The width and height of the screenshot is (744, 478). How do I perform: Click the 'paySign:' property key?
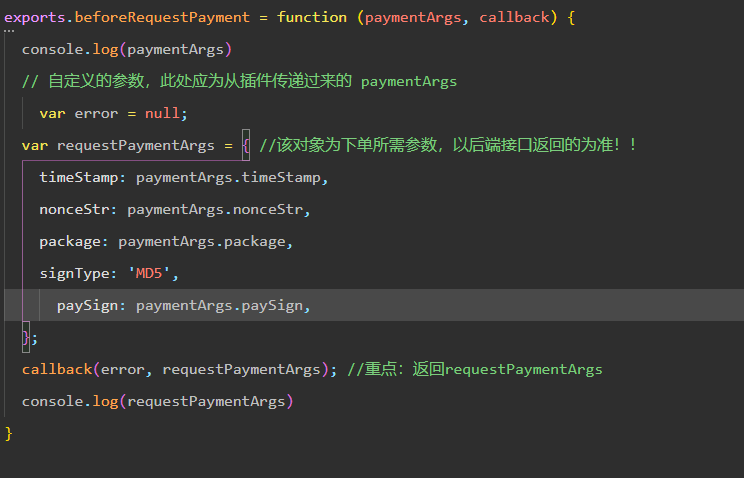coord(91,305)
